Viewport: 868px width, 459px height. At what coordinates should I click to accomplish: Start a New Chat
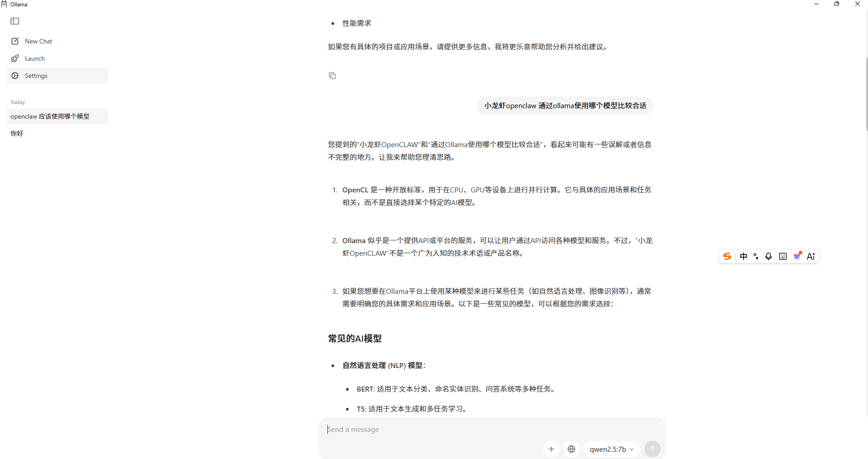click(x=58, y=41)
